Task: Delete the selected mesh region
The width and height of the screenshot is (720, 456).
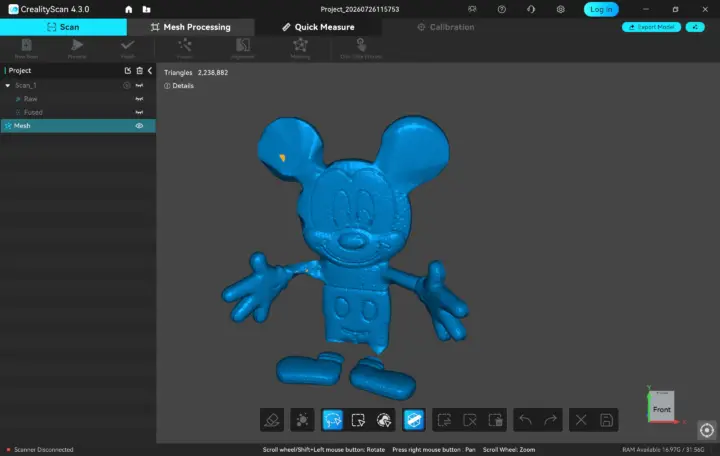Action: [495, 420]
